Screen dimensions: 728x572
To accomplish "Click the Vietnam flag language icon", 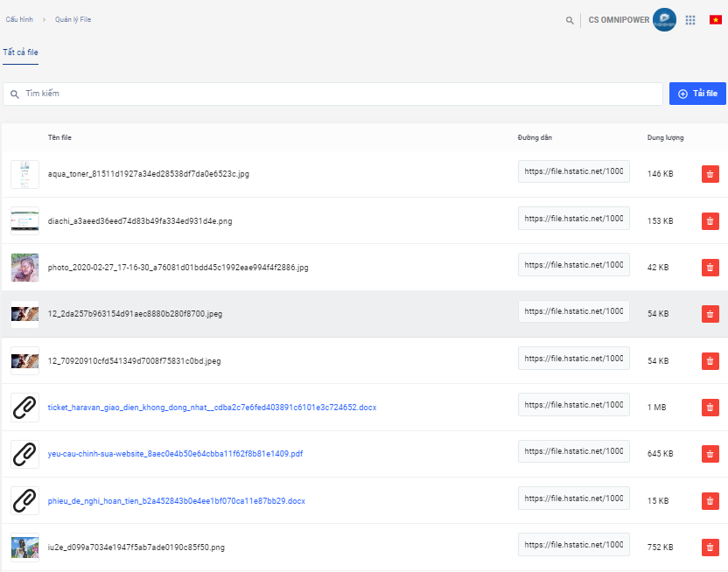I will point(715,19).
